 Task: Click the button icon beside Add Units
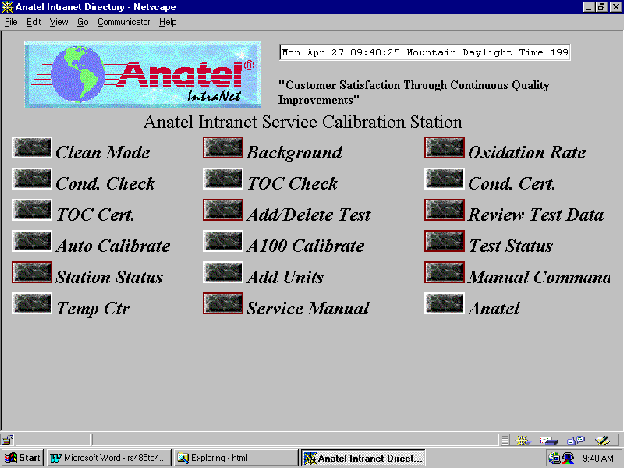point(223,272)
